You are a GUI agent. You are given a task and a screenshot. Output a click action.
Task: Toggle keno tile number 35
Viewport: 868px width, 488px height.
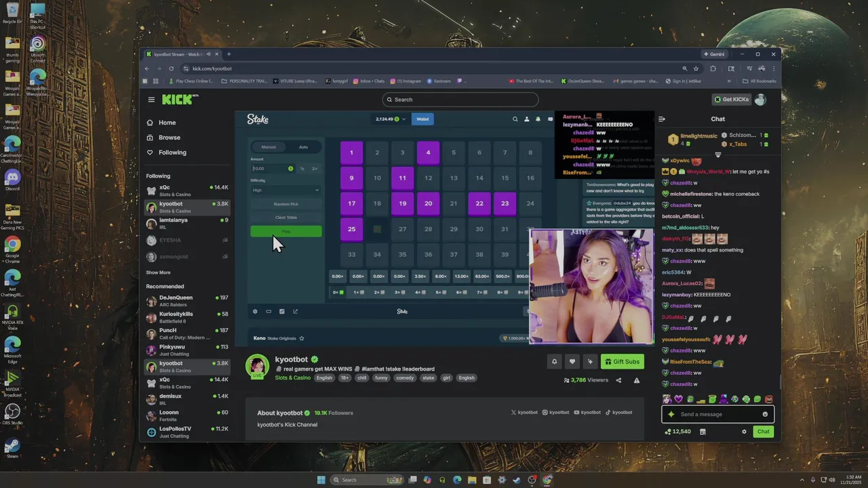pyautogui.click(x=402, y=254)
